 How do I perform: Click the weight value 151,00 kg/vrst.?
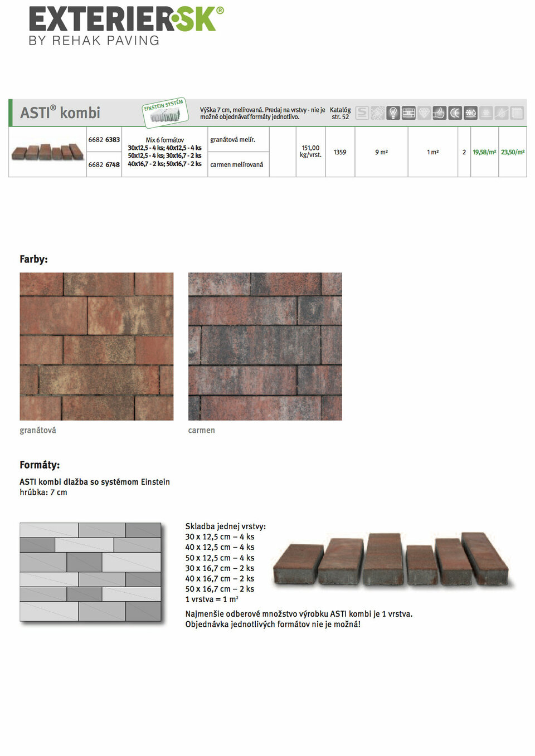point(311,152)
